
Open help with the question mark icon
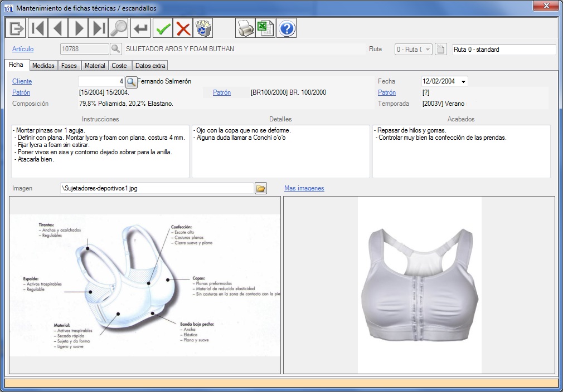click(287, 28)
